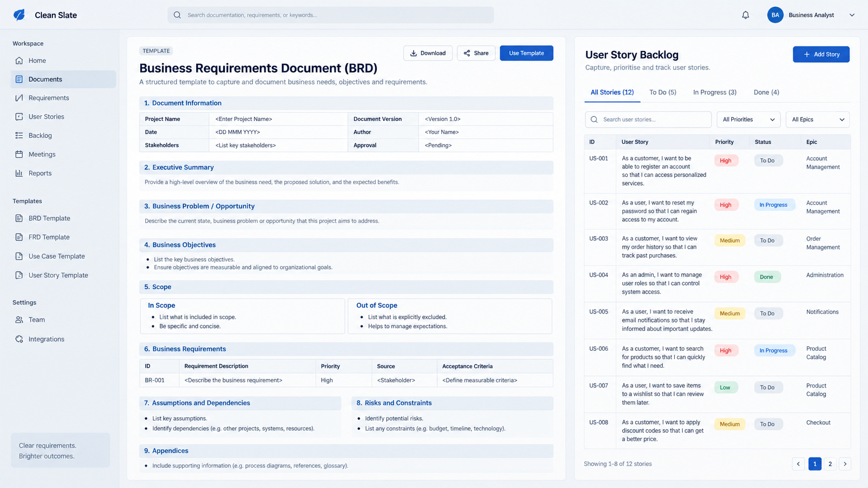Click the BA profile avatar
The width and height of the screenshot is (868, 488).
pos(775,15)
